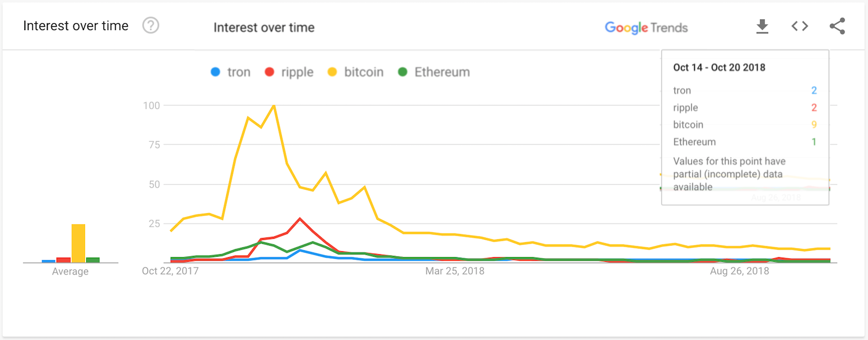Click the Oct 22, 2017 axis label
Screen dimensions: 868x340
[x=171, y=270]
